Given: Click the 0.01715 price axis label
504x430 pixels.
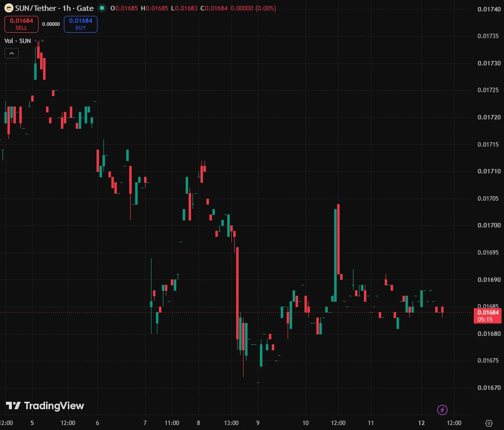Looking at the screenshot, I should [x=489, y=144].
